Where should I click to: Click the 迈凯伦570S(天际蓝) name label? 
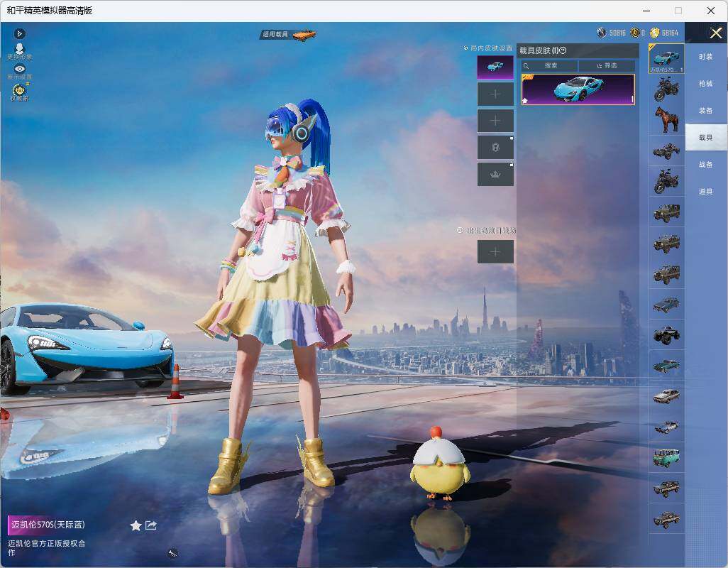click(x=48, y=525)
